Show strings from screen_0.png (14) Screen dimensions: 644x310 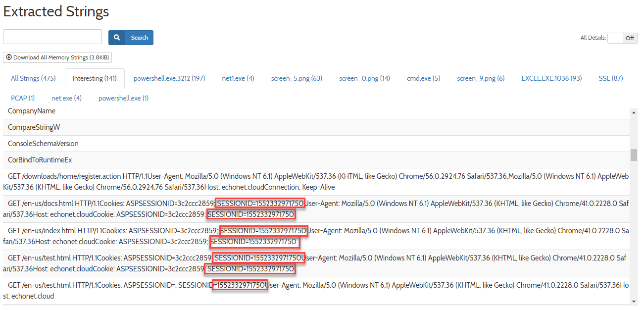pyautogui.click(x=364, y=78)
